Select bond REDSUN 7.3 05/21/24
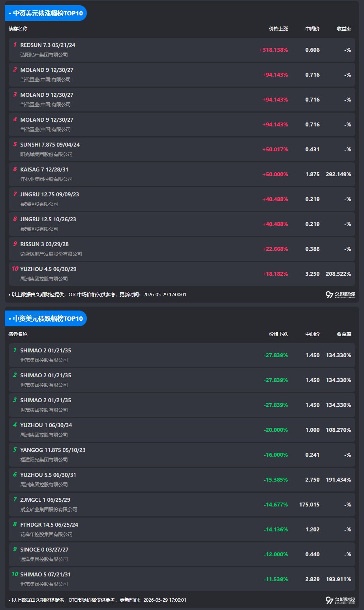Screen dimensions: 364x610 coord(48,45)
